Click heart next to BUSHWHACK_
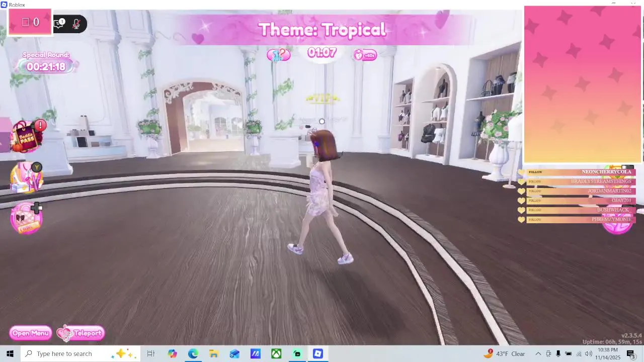The width and height of the screenshot is (644, 362). (521, 210)
